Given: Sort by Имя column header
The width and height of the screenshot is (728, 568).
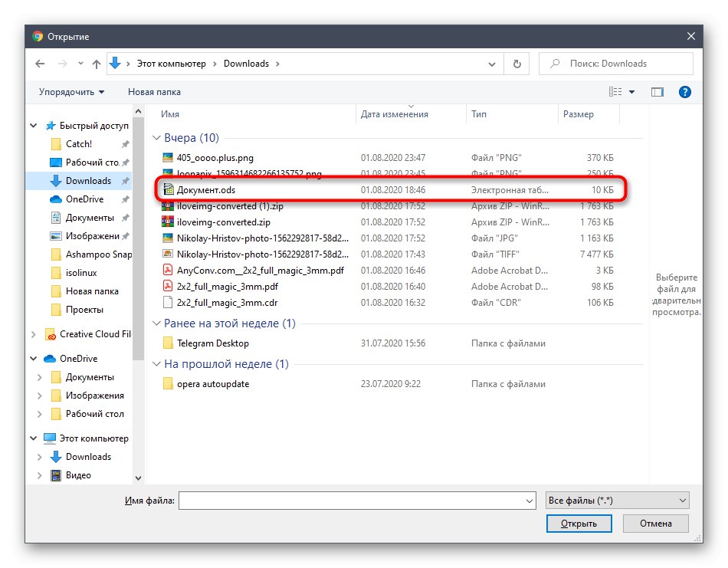Looking at the screenshot, I should 170,113.
